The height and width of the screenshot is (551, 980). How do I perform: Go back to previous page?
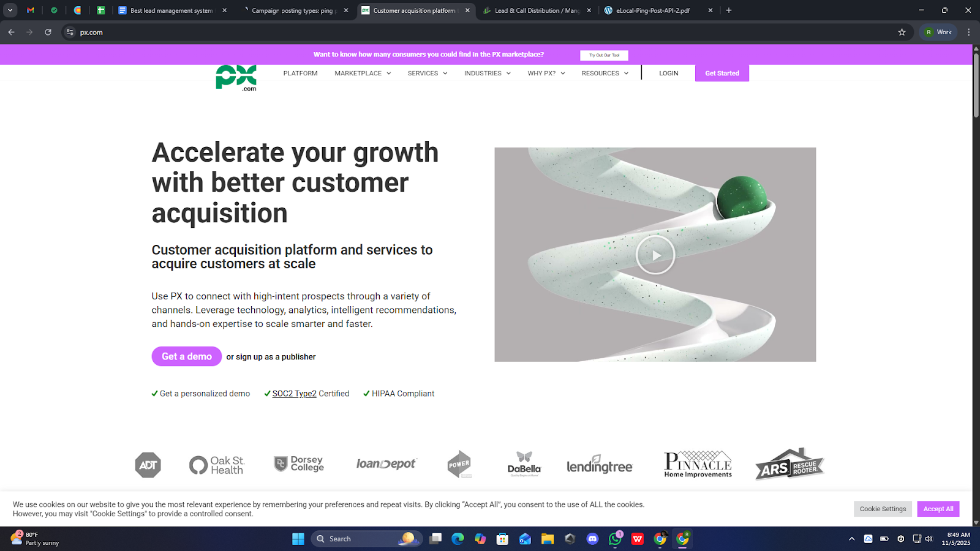11,32
